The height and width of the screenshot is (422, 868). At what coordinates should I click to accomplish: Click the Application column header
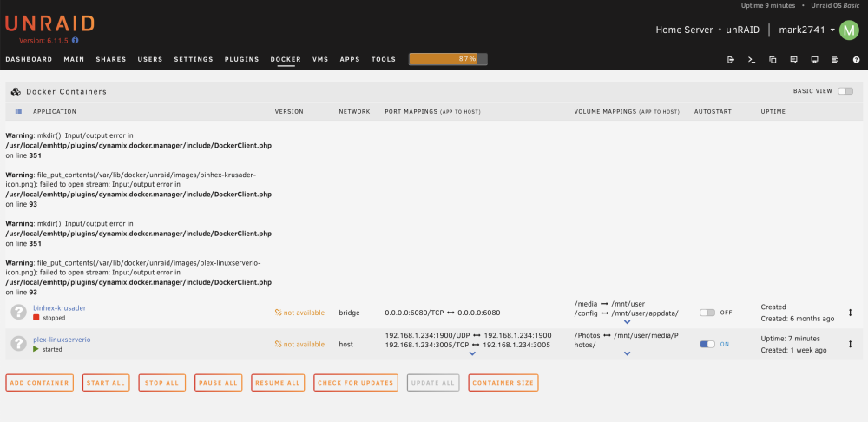pos(54,111)
